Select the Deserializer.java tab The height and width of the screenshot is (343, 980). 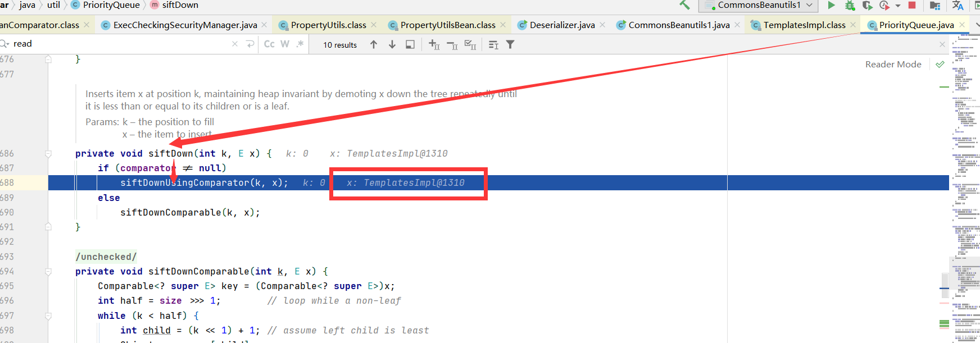(x=562, y=25)
